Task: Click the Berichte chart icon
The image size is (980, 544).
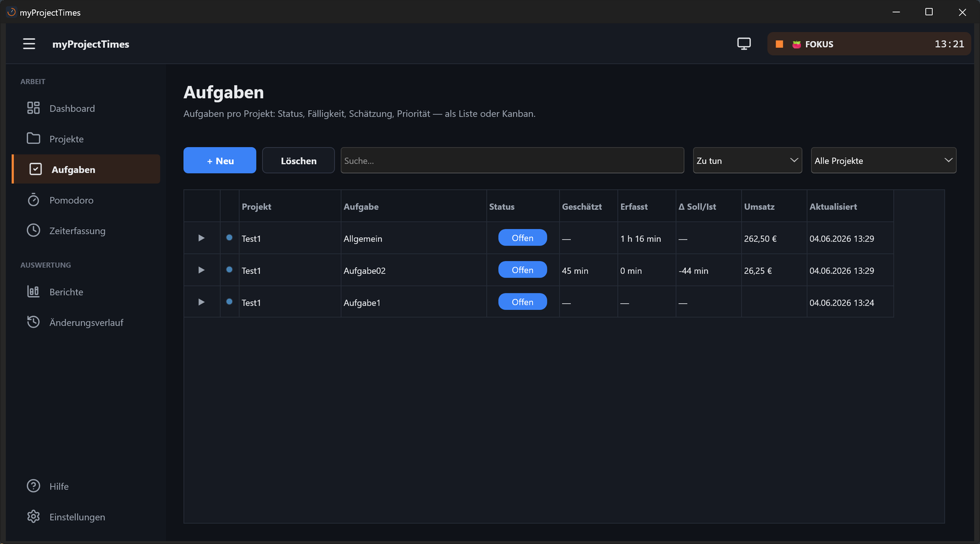Action: 33,292
